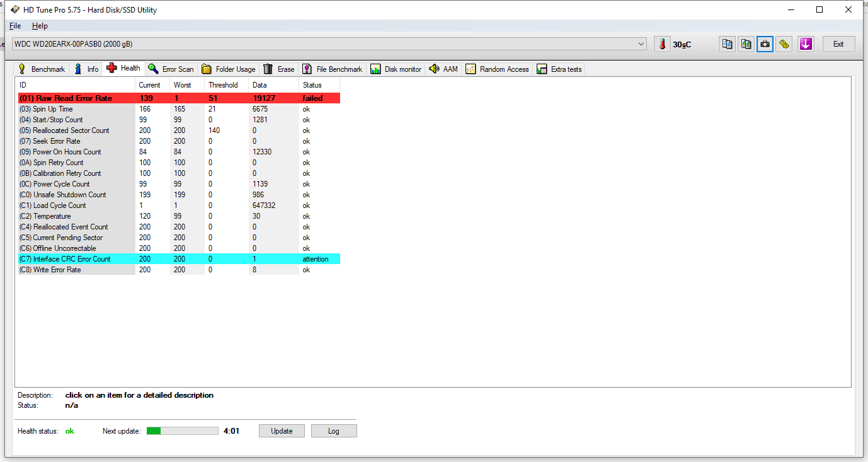Click the Data column header
Screen dimensions: 868x462
click(273, 85)
